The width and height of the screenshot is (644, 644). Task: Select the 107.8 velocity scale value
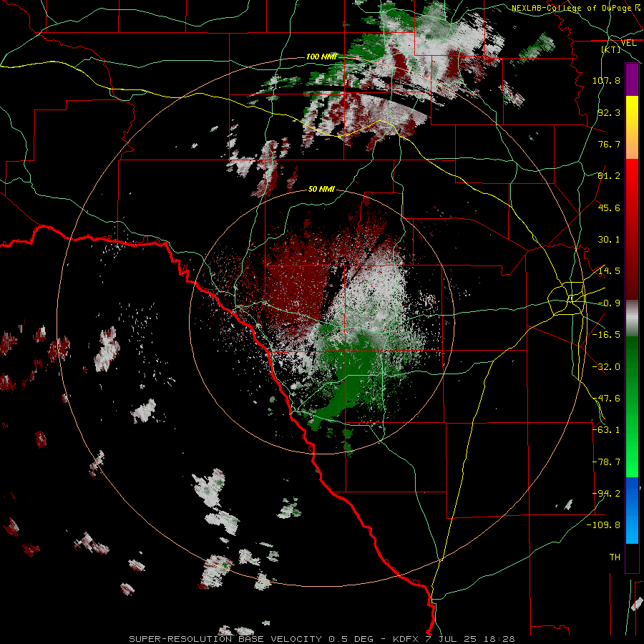pos(606,80)
